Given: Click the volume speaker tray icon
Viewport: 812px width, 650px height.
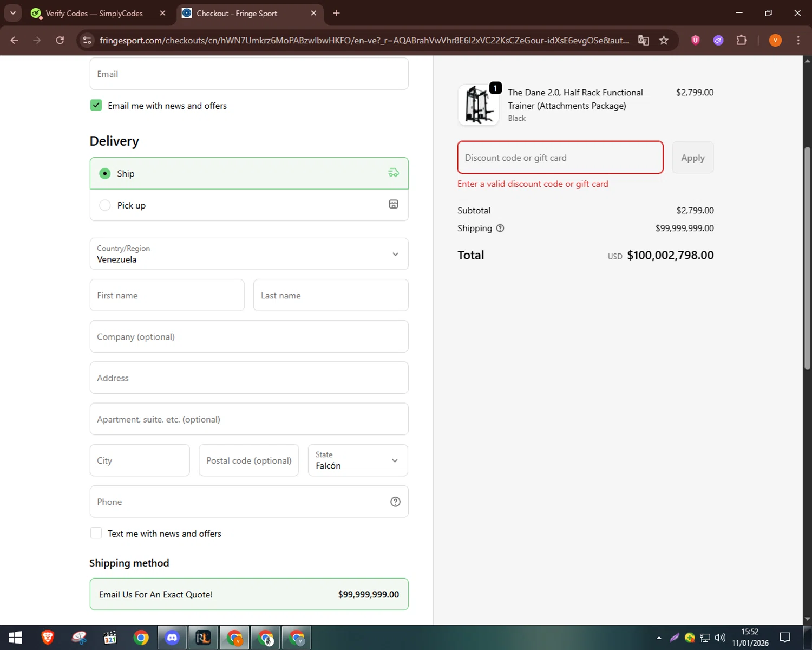Looking at the screenshot, I should click(720, 638).
